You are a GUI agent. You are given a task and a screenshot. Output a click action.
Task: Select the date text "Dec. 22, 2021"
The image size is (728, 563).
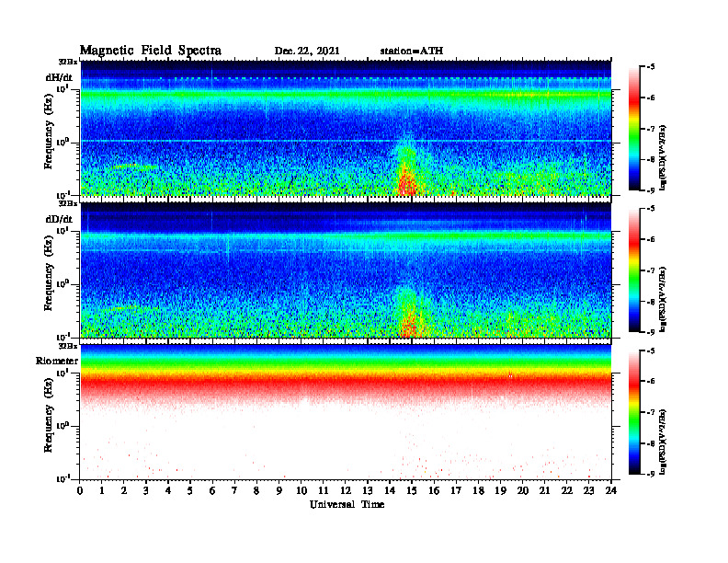307,52
